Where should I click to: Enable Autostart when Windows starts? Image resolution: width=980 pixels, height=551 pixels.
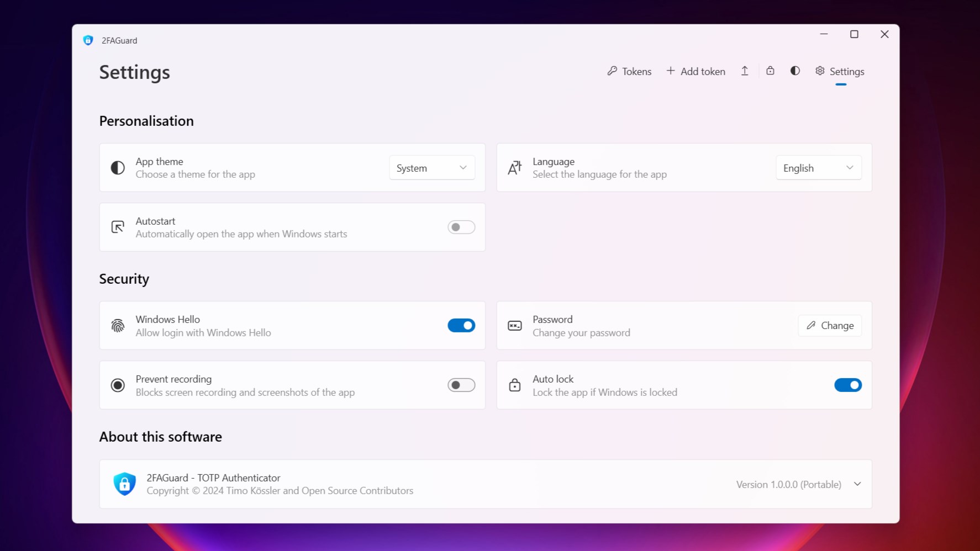point(461,227)
